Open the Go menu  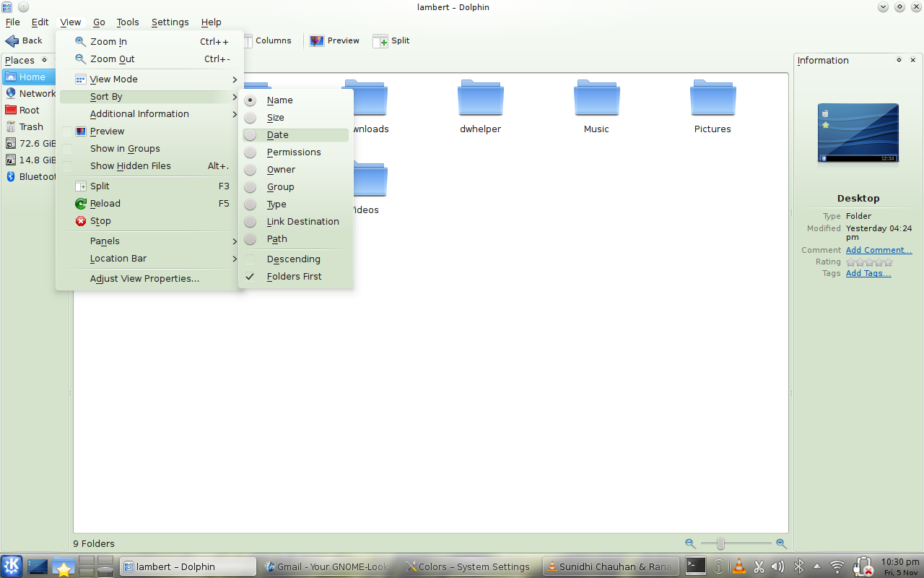pyautogui.click(x=99, y=22)
